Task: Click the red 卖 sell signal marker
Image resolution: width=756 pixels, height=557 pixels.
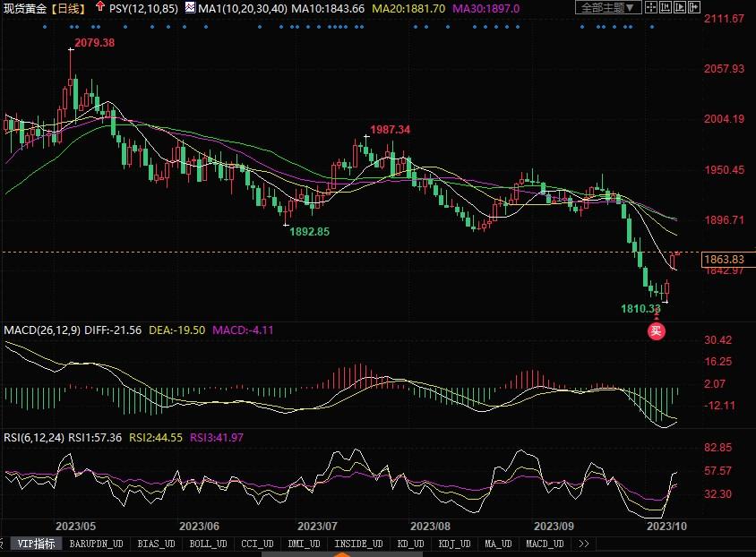Action: 657,330
